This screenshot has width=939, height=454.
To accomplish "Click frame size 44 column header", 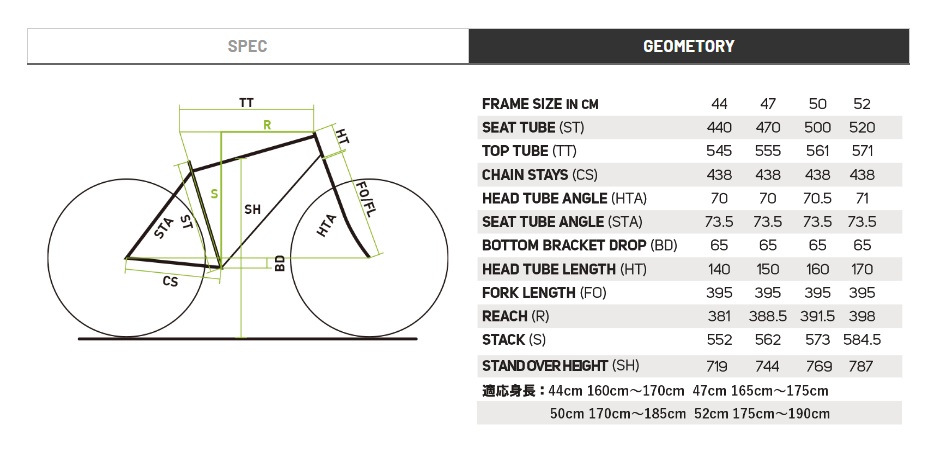I will 719,104.
